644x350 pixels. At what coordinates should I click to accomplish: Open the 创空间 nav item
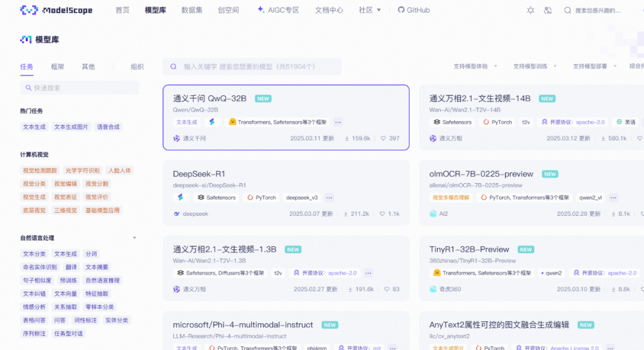pyautogui.click(x=228, y=10)
